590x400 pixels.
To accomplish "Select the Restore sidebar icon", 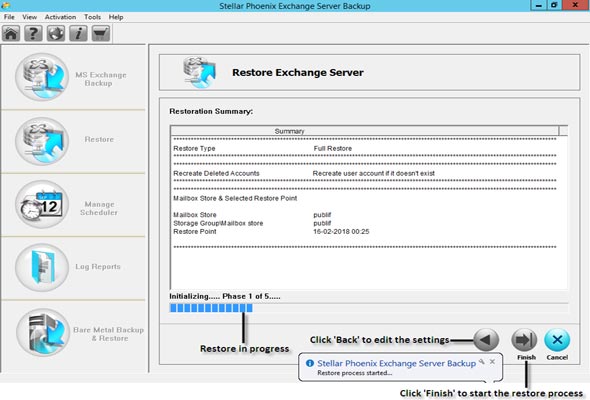I will [x=42, y=141].
